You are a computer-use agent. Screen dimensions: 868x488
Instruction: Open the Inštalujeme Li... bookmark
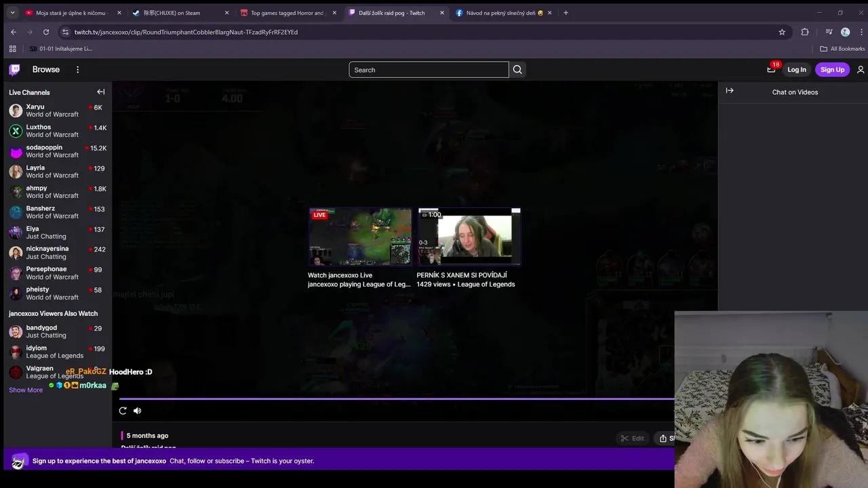click(60, 49)
